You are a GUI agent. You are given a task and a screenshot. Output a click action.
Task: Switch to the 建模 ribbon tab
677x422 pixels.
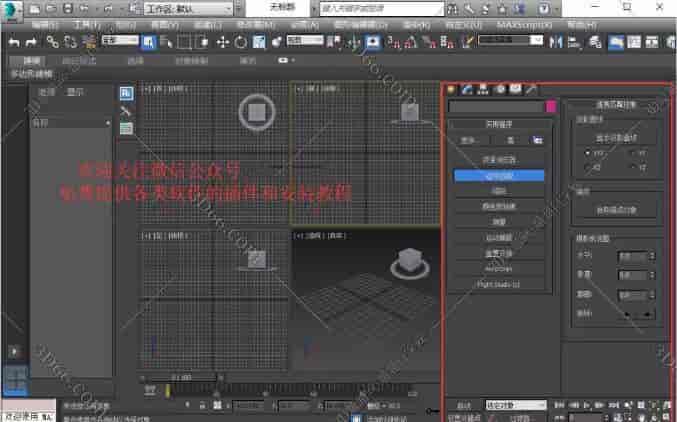pyautogui.click(x=33, y=60)
